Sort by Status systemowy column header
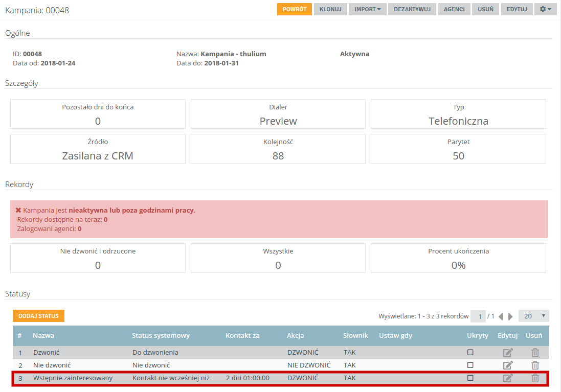Screen dimensions: 561x392 point(161,335)
